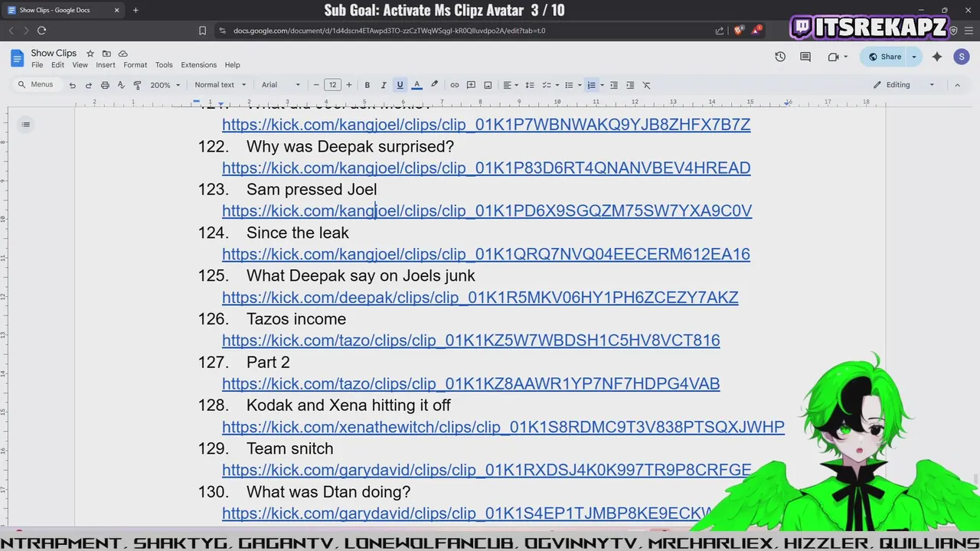This screenshot has height=551, width=980.
Task: Click the video meeting camera icon
Action: coord(834,57)
